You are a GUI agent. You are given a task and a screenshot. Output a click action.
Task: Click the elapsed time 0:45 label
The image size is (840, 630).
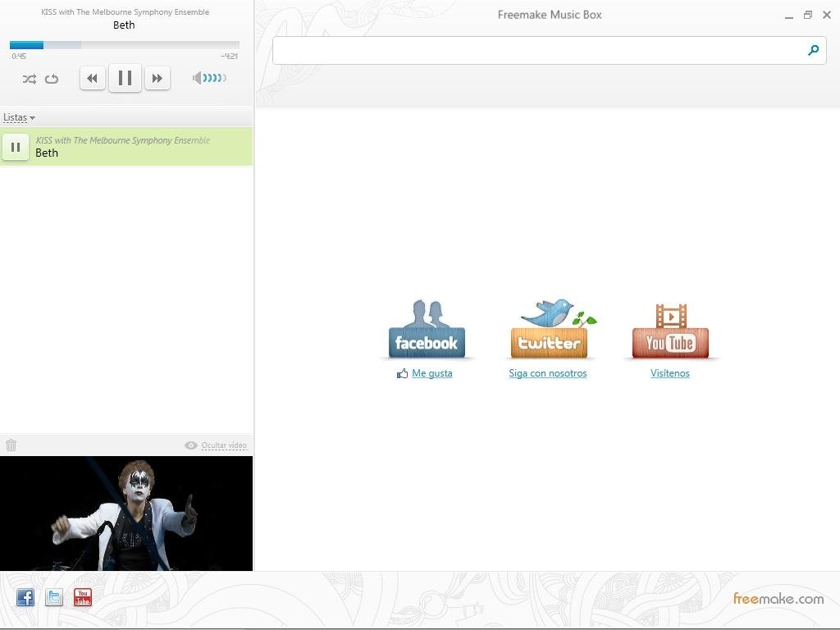click(x=19, y=57)
